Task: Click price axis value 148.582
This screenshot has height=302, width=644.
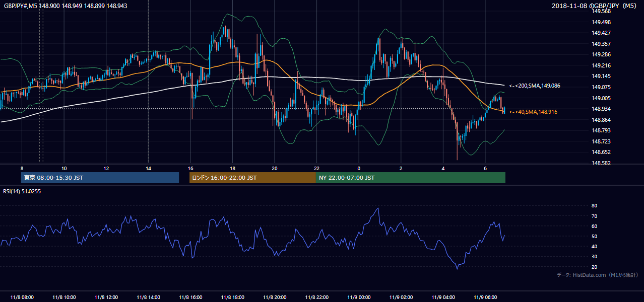Action: tap(602, 163)
